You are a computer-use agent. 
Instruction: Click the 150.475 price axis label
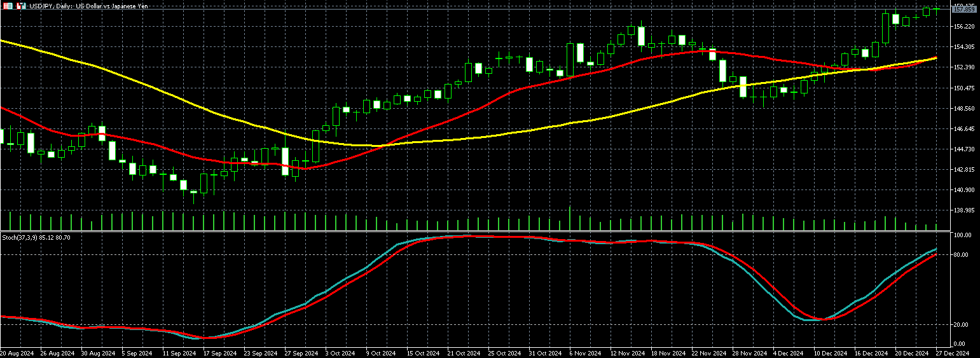tap(964, 88)
